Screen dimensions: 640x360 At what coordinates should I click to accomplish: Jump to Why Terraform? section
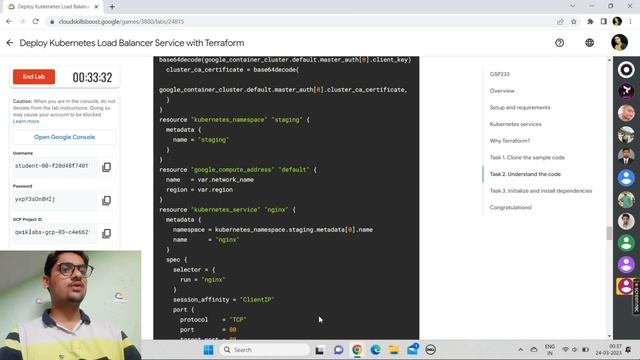point(510,141)
